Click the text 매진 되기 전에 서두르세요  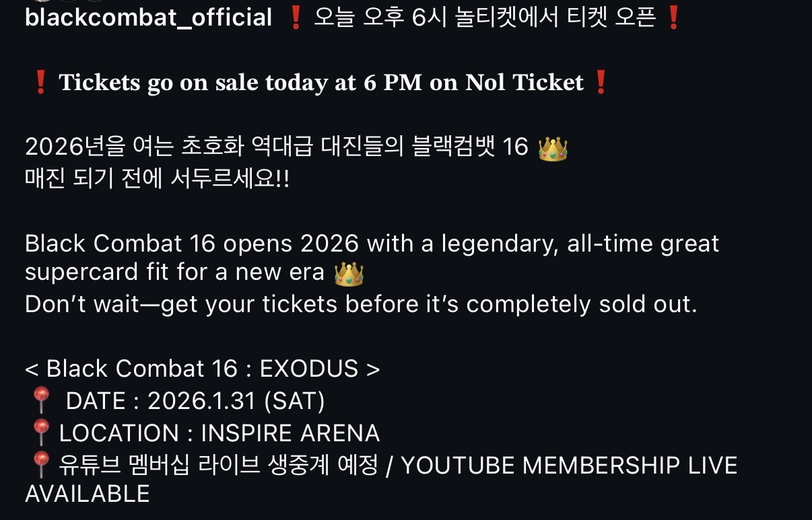click(x=157, y=180)
